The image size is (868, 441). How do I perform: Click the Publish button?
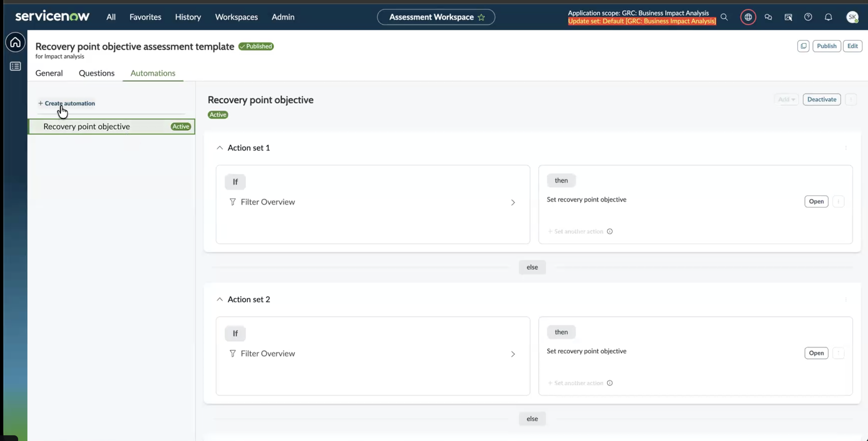click(827, 46)
